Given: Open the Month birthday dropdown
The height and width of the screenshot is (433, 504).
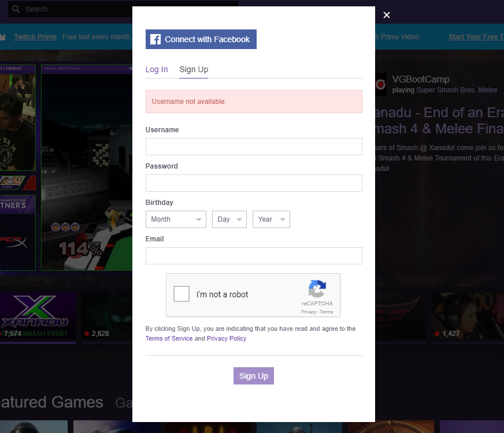Looking at the screenshot, I should (x=176, y=219).
